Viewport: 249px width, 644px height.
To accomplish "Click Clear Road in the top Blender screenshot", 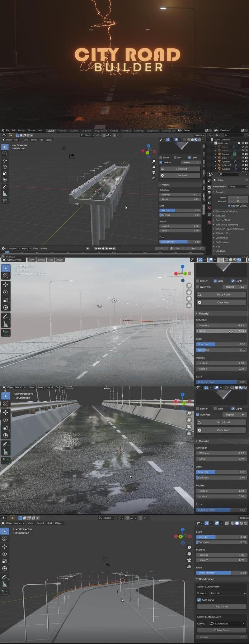I will [180, 176].
